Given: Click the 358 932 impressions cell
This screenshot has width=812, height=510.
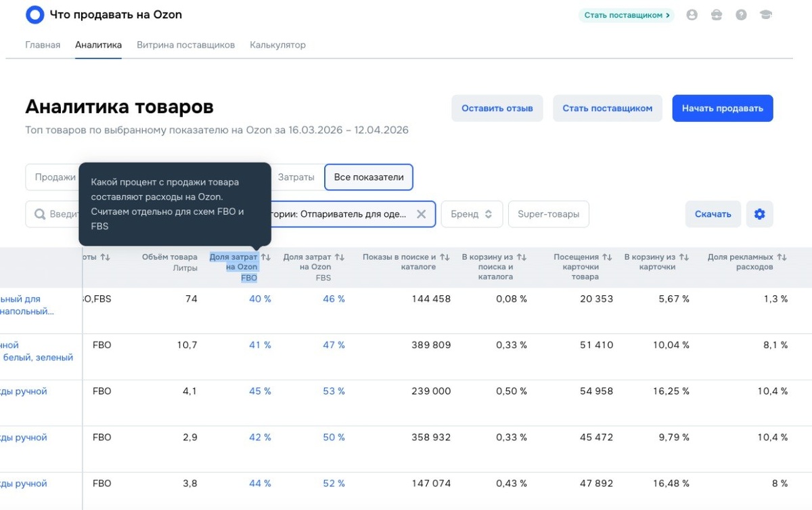Looking at the screenshot, I should pyautogui.click(x=431, y=438).
